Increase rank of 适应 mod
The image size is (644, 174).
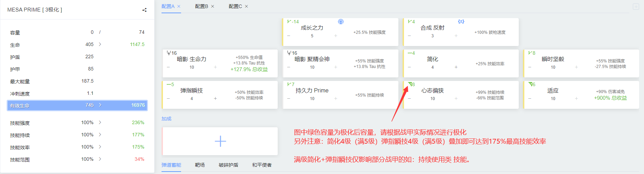[576, 99]
